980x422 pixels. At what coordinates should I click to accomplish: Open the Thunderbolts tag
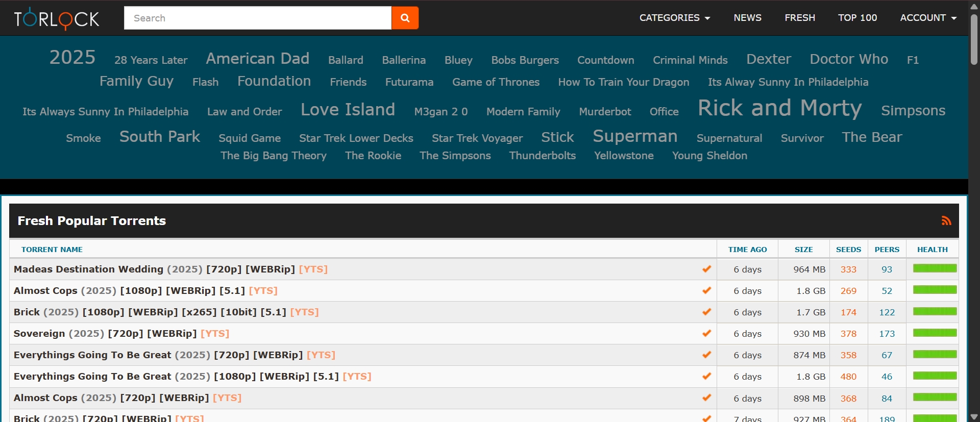(543, 155)
